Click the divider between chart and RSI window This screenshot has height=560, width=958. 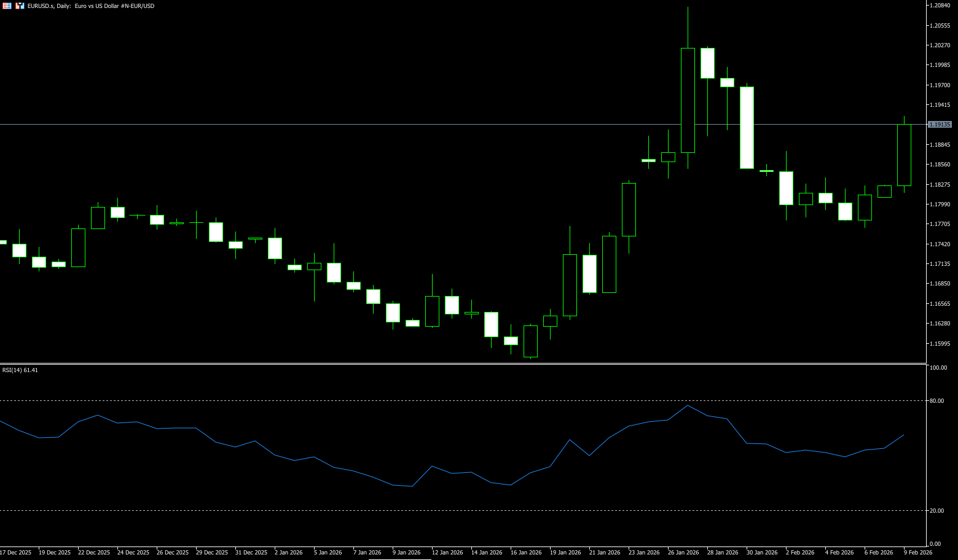[461, 364]
